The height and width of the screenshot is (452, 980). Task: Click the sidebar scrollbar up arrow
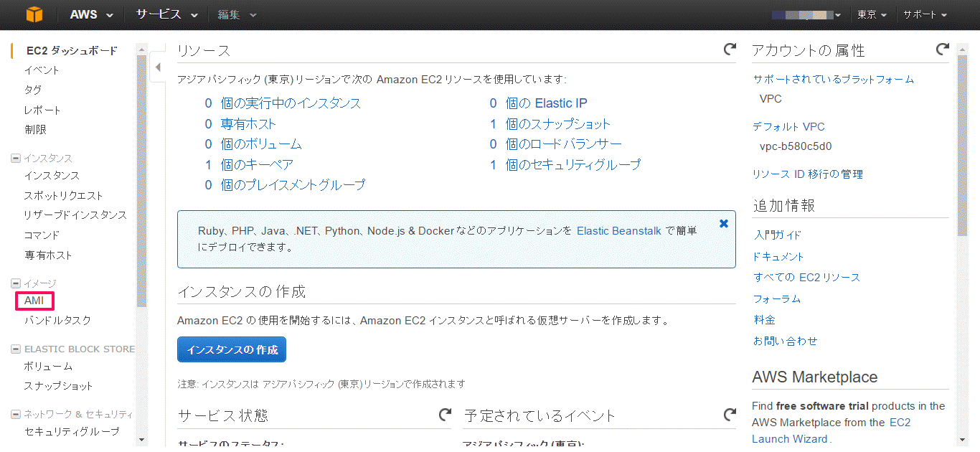click(141, 50)
